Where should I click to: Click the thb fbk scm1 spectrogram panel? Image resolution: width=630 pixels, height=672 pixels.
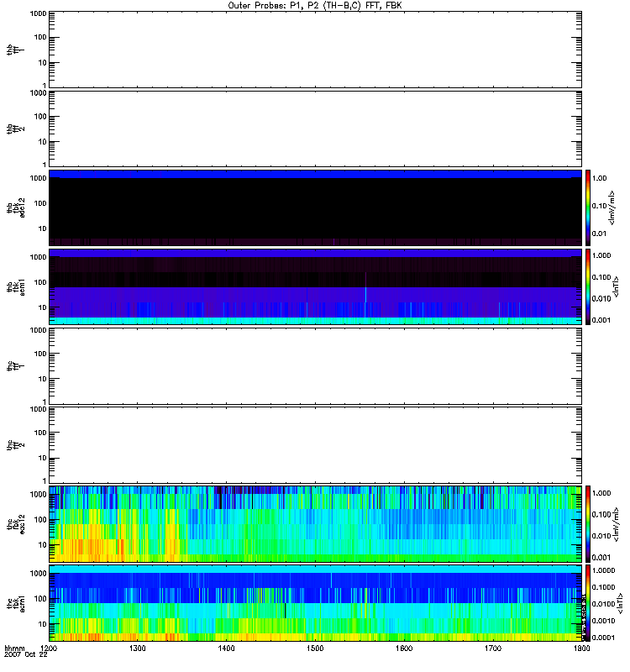(315, 286)
